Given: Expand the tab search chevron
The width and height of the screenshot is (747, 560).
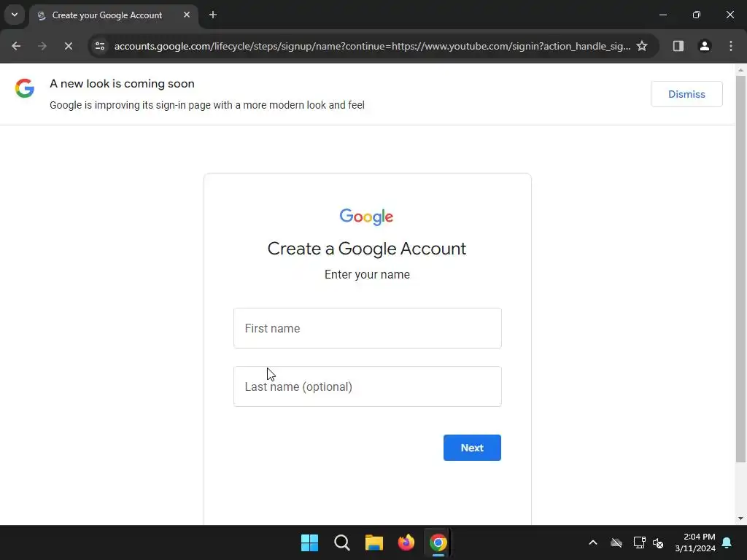Looking at the screenshot, I should [x=15, y=15].
